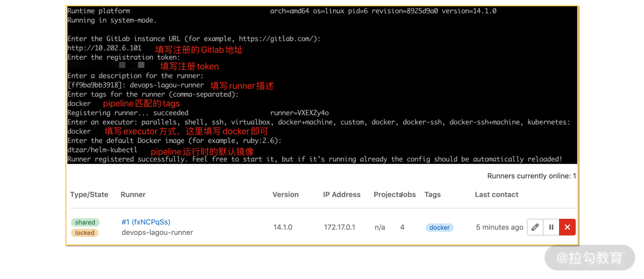Click 'Runners currently online: 1' text
Image resolution: width=644 pixels, height=279 pixels.
pyautogui.click(x=532, y=176)
